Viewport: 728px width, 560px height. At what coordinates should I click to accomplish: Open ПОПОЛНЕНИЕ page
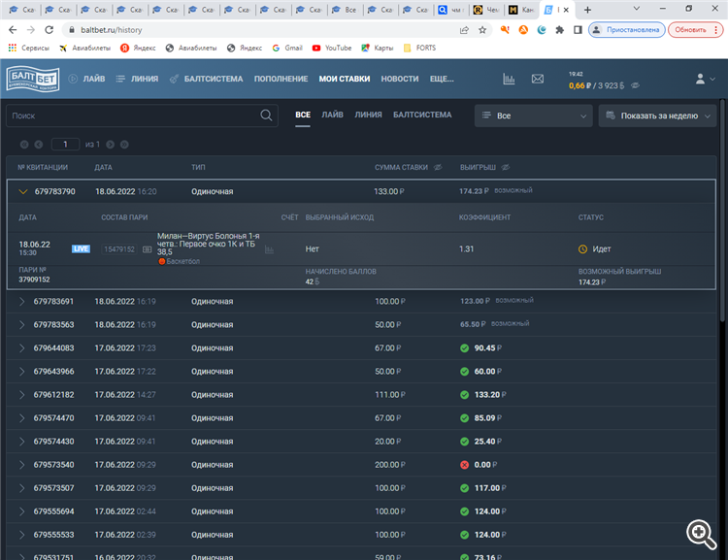(281, 79)
